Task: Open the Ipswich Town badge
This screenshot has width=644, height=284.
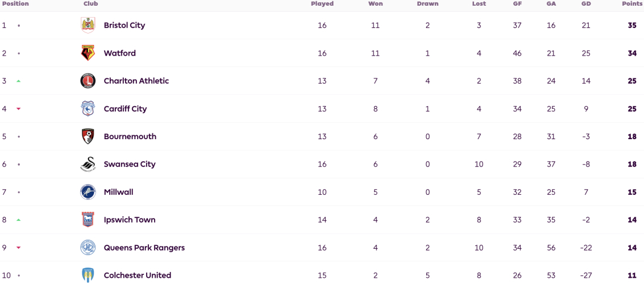Action: (x=88, y=220)
